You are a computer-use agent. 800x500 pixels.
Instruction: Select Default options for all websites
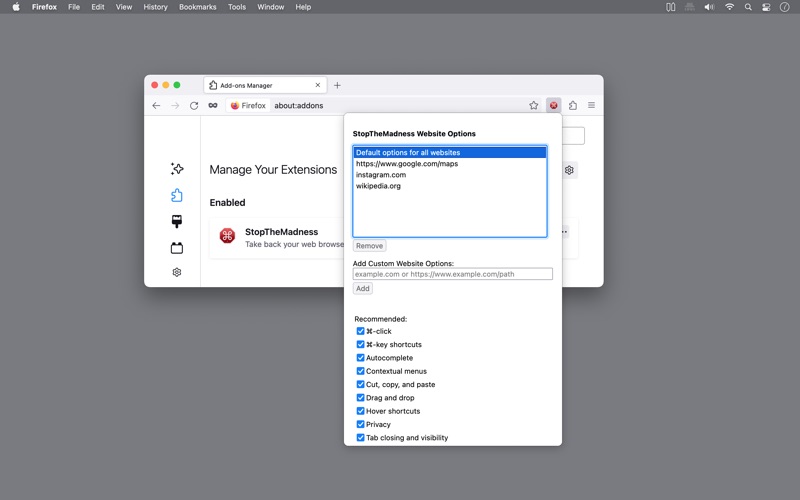(x=449, y=153)
